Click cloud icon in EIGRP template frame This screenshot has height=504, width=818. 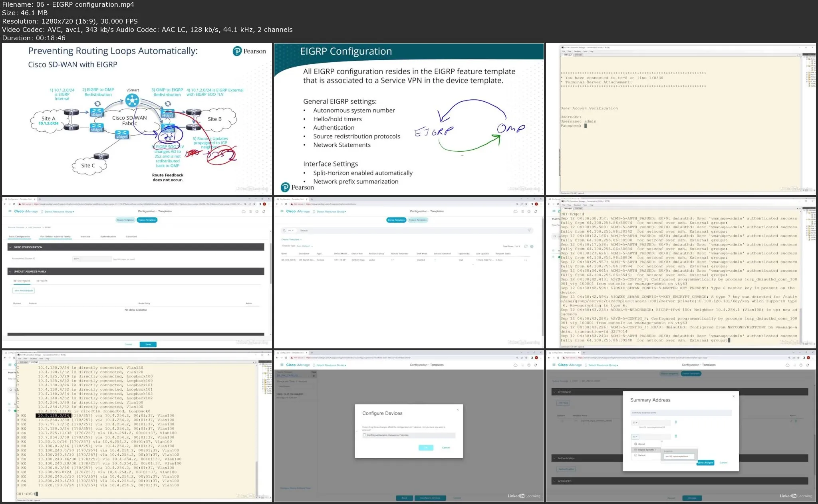[244, 211]
